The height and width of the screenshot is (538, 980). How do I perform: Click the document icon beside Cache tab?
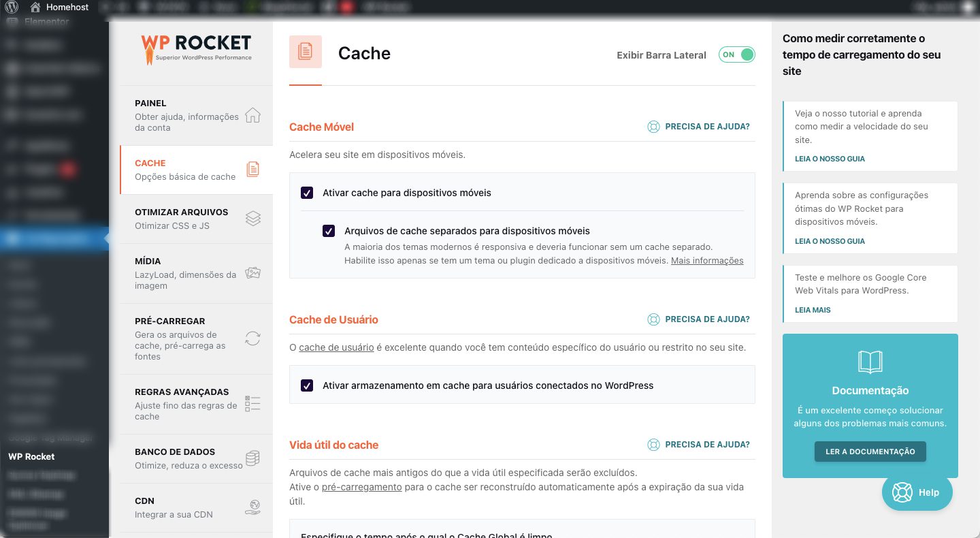click(x=252, y=170)
